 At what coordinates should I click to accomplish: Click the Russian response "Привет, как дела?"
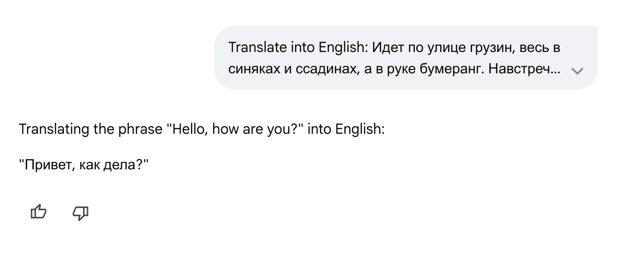coord(83,165)
